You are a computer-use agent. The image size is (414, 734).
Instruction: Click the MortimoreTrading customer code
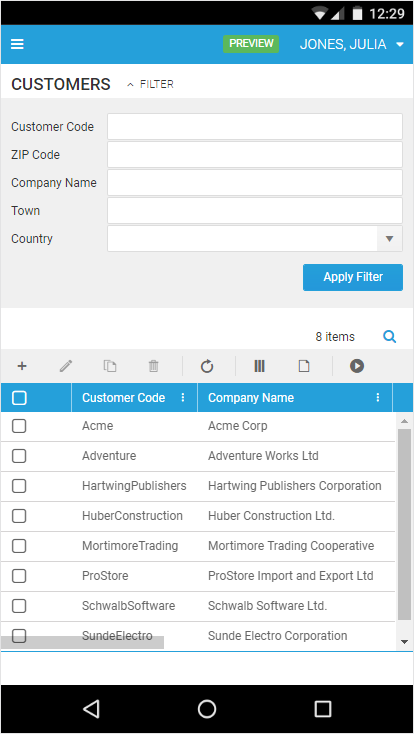point(130,546)
